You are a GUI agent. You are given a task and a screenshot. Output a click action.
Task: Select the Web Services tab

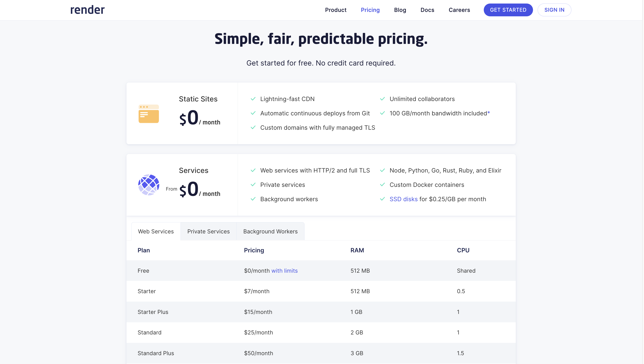156,231
